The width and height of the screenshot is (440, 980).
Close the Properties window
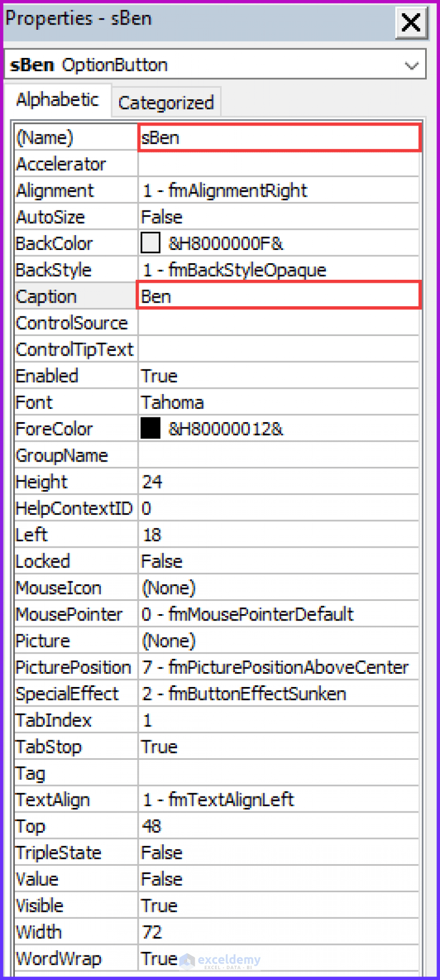click(x=411, y=23)
